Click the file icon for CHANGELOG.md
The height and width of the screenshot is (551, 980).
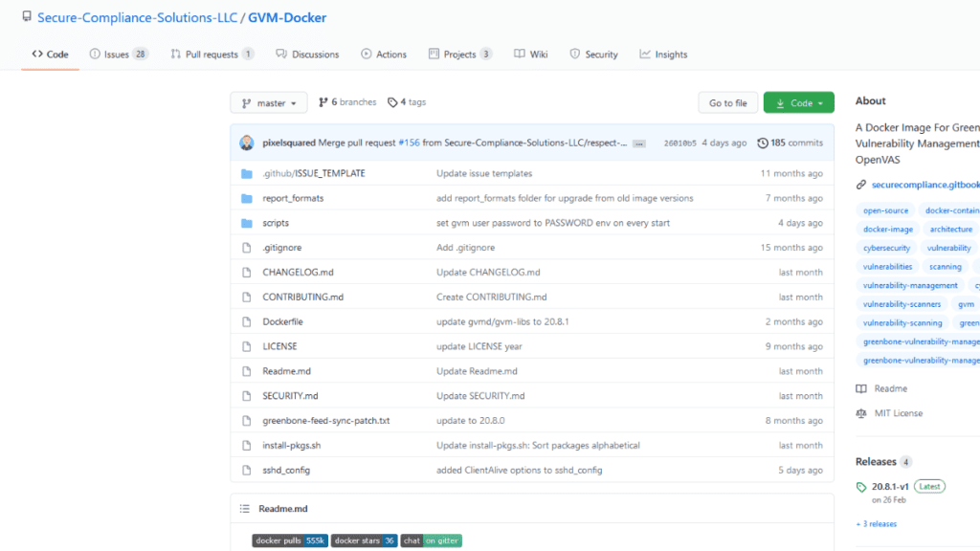[x=247, y=273]
